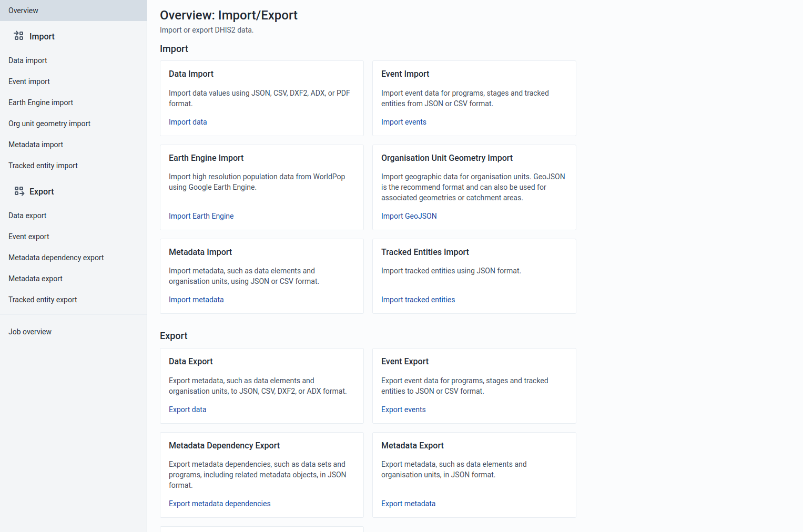Open Metadata dependency export in sidebar
The width and height of the screenshot is (803, 532).
[56, 258]
